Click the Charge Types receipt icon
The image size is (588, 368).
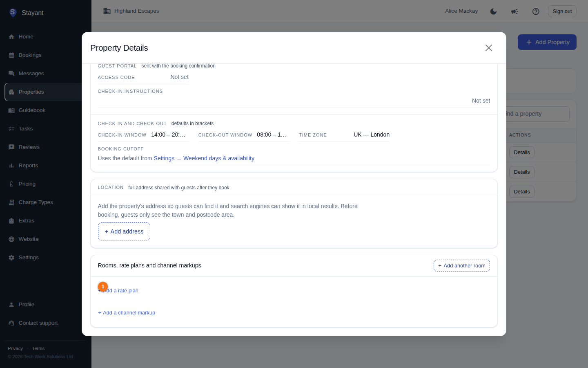11,202
